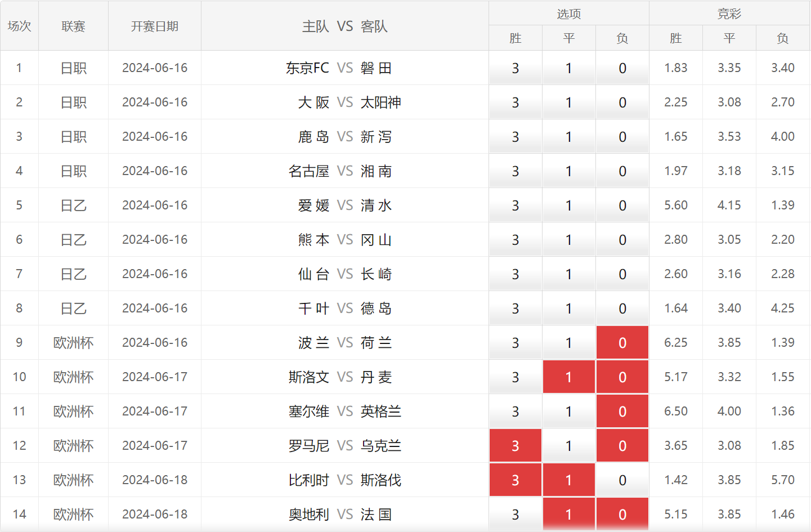This screenshot has width=811, height=532.
Task: Deselect red loss option for 斯洛文 vs 丹麦
Action: 622,377
